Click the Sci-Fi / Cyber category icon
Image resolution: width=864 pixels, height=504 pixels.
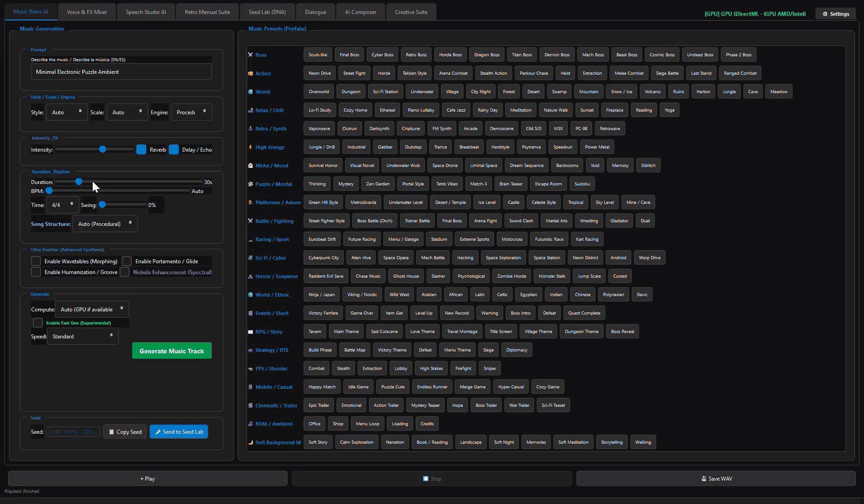[x=250, y=258]
